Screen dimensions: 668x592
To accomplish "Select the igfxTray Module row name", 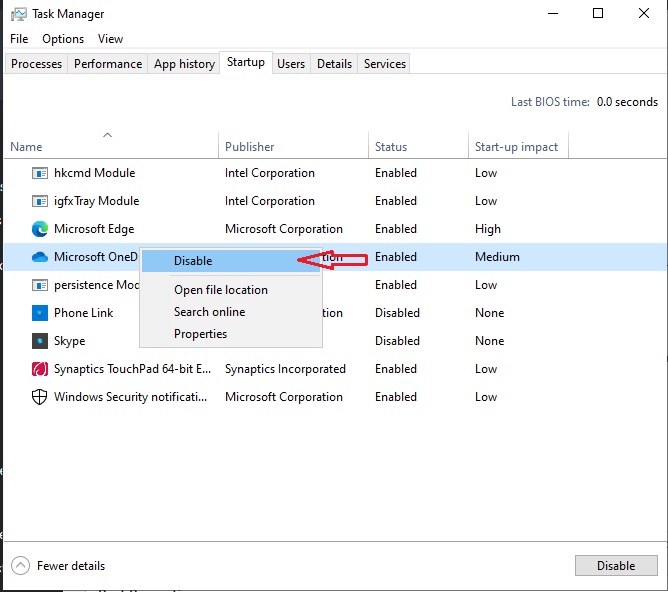I will (97, 201).
